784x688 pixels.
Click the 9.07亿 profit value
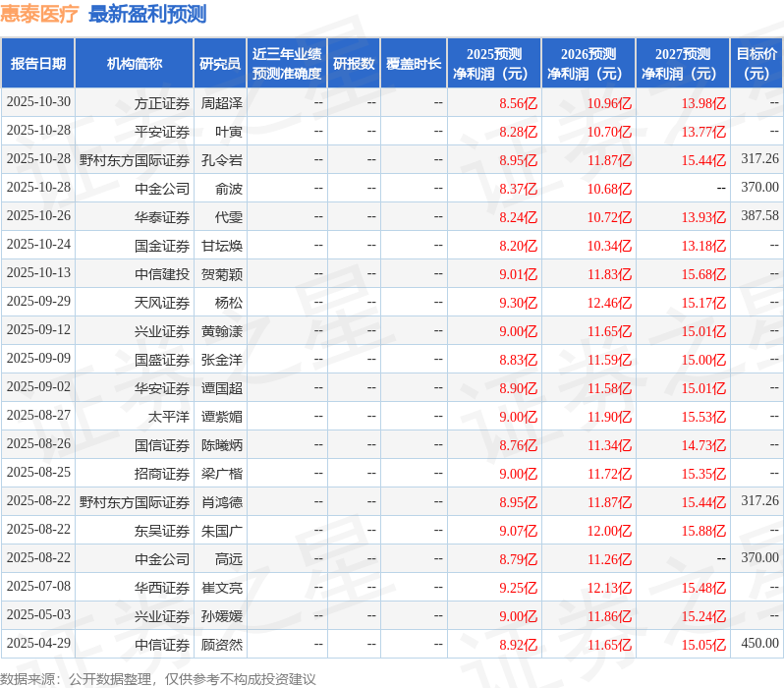518,531
